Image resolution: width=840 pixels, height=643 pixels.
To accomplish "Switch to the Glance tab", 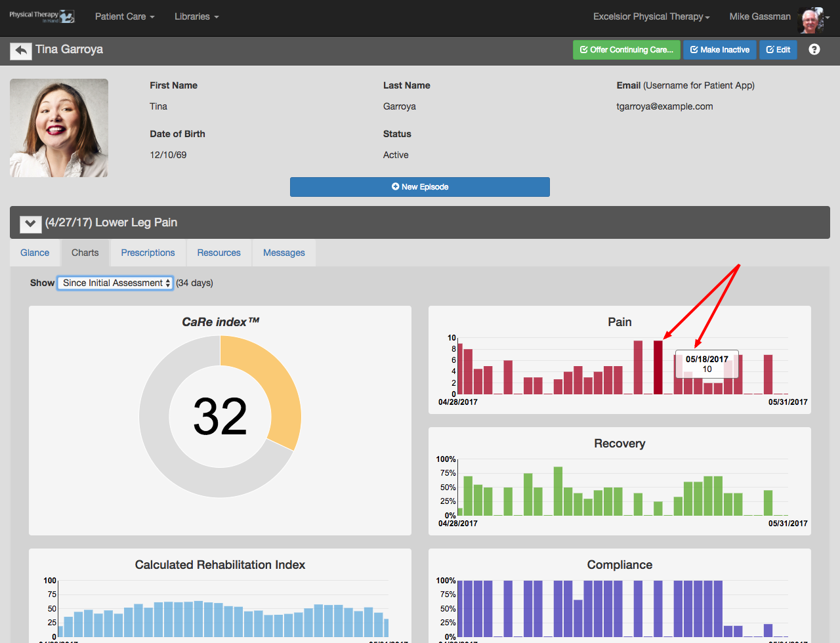I will click(x=35, y=253).
